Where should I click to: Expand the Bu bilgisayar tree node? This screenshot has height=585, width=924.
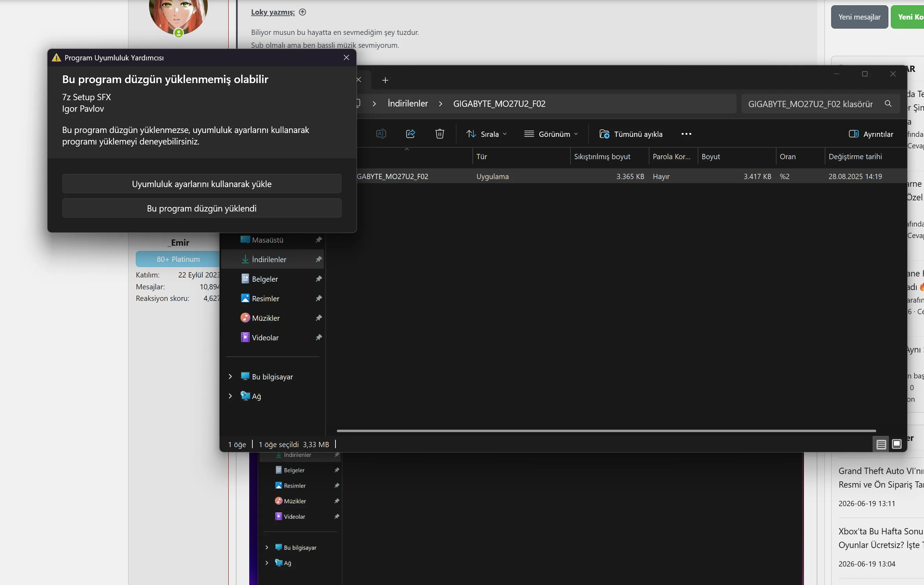230,377
